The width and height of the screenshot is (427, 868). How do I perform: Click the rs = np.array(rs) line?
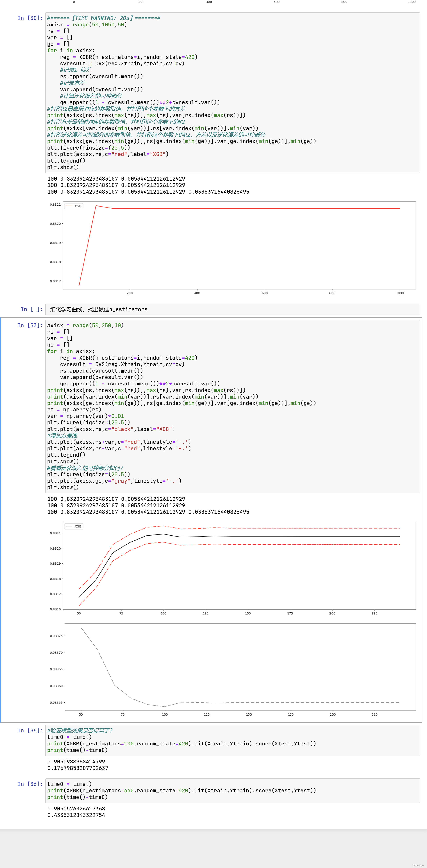coord(74,410)
